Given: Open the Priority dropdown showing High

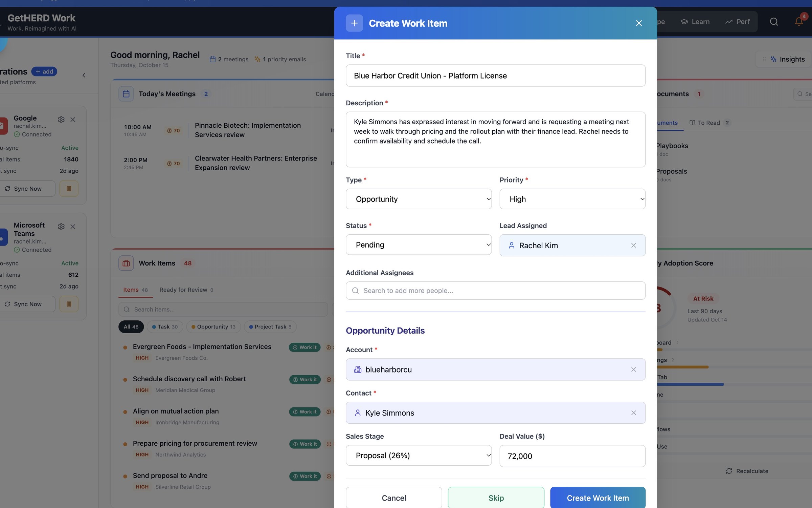Looking at the screenshot, I should pos(572,199).
